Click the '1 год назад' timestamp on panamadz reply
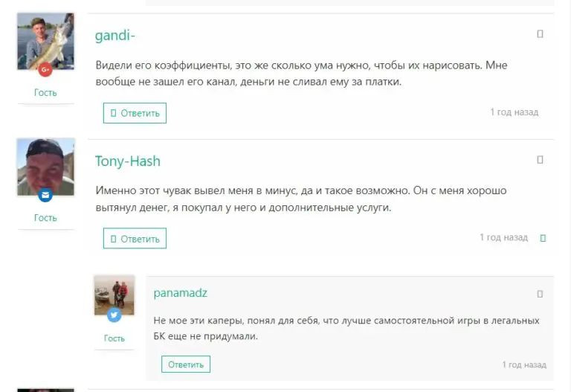Viewport: 571px width, 392px height. tap(524, 365)
